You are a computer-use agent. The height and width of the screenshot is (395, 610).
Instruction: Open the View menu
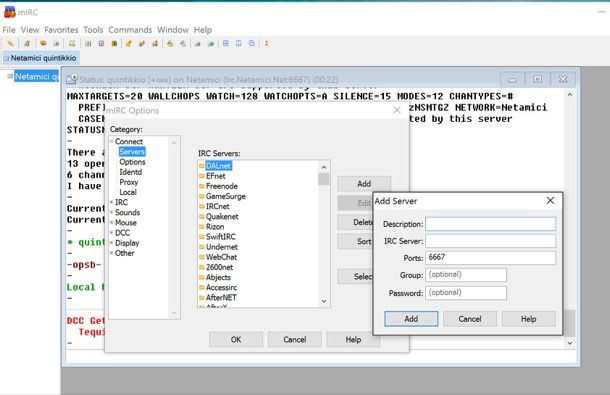coord(30,30)
